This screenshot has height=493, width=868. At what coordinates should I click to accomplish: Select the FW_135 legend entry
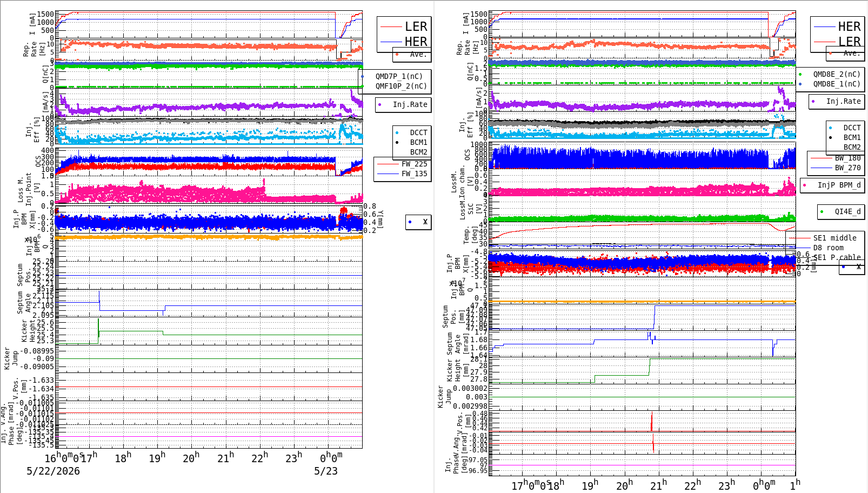tap(414, 174)
